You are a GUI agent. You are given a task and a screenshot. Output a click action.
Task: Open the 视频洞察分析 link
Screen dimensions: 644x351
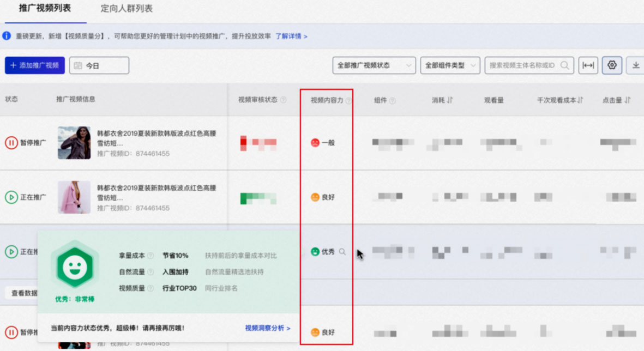(268, 328)
